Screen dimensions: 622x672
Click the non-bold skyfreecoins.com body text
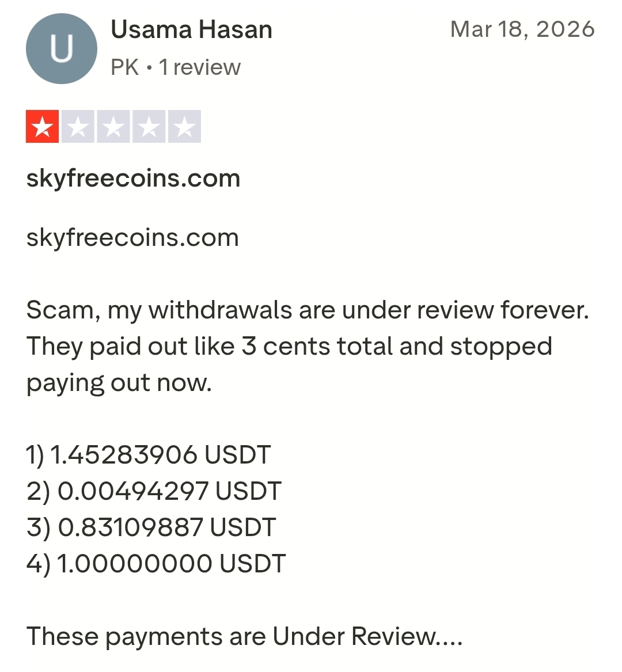(x=132, y=237)
